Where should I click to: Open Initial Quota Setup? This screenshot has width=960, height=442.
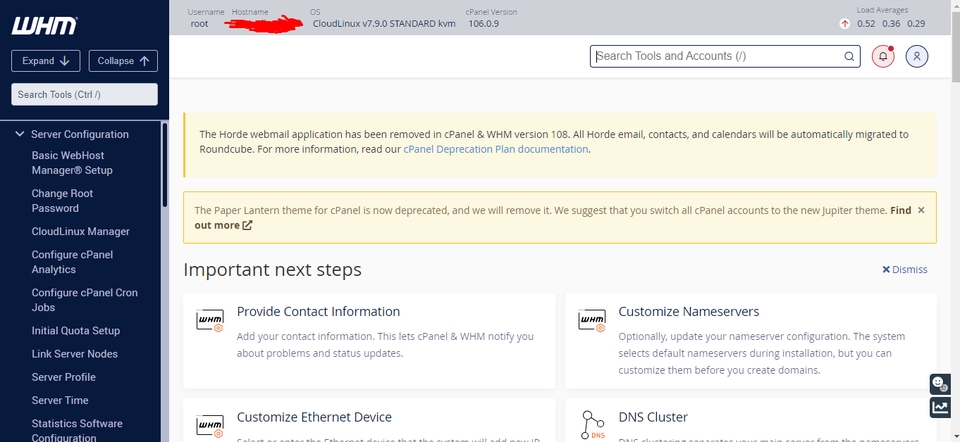[x=75, y=331]
